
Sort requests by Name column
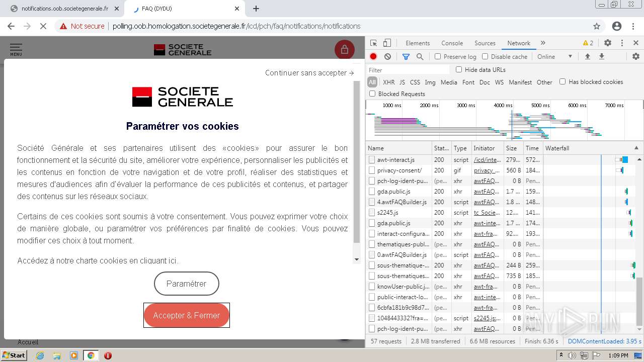399,148
